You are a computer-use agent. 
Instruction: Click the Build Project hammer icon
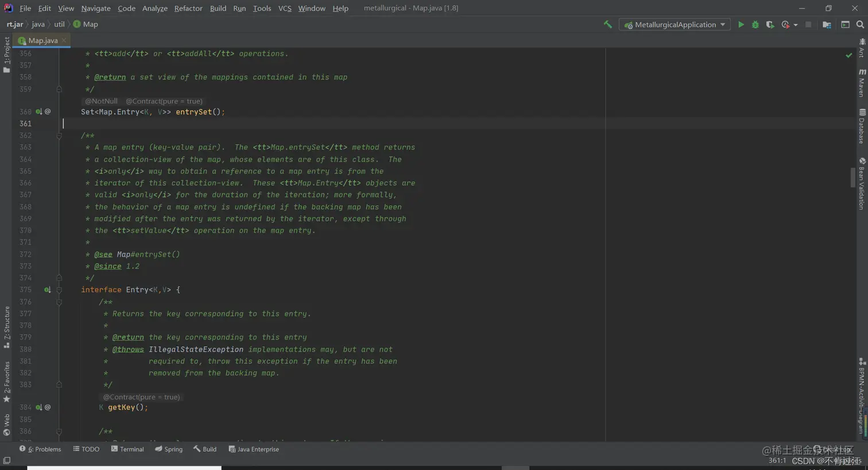click(x=607, y=25)
